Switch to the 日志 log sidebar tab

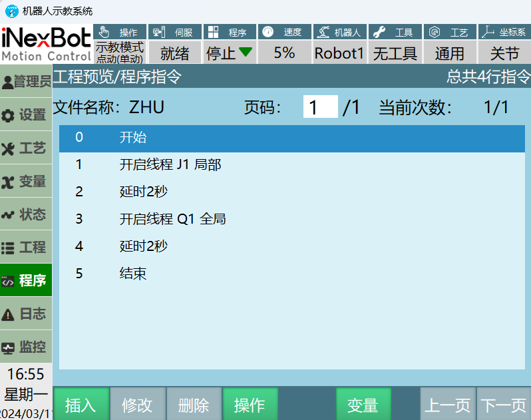pyautogui.click(x=26, y=314)
